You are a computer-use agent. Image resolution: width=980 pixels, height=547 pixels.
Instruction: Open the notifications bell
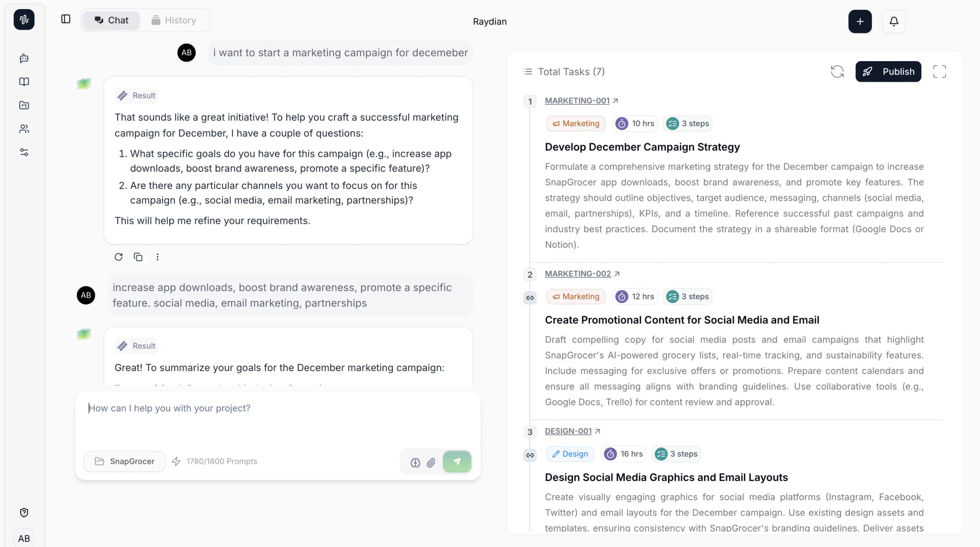[x=894, y=21]
